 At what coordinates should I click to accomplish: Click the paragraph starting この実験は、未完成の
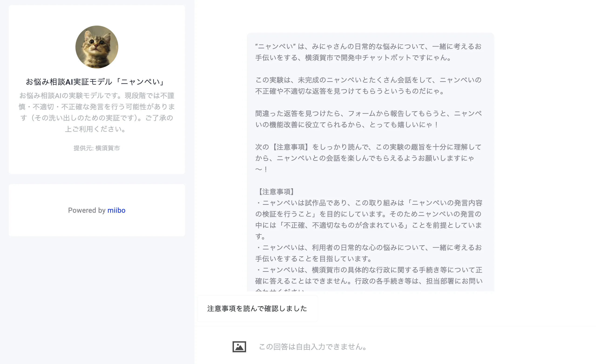pos(368,86)
